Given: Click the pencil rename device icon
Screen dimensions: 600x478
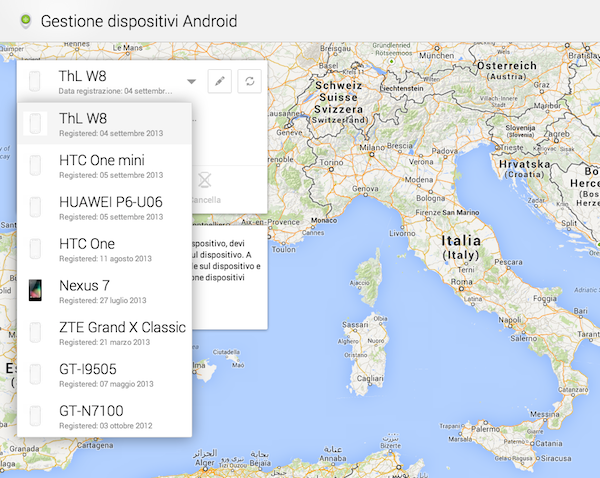Looking at the screenshot, I should pos(220,82).
